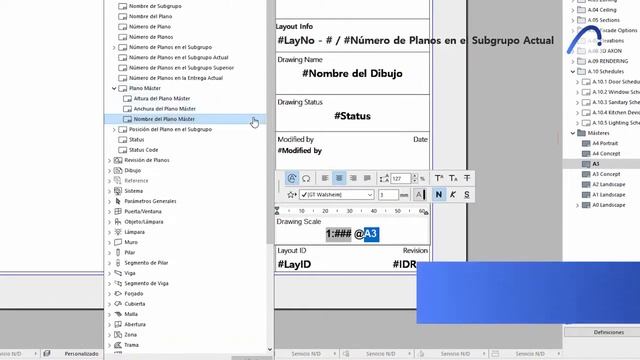The width and height of the screenshot is (640, 360).
Task: Click the autotext list vertical scrollbar
Action: point(270,122)
